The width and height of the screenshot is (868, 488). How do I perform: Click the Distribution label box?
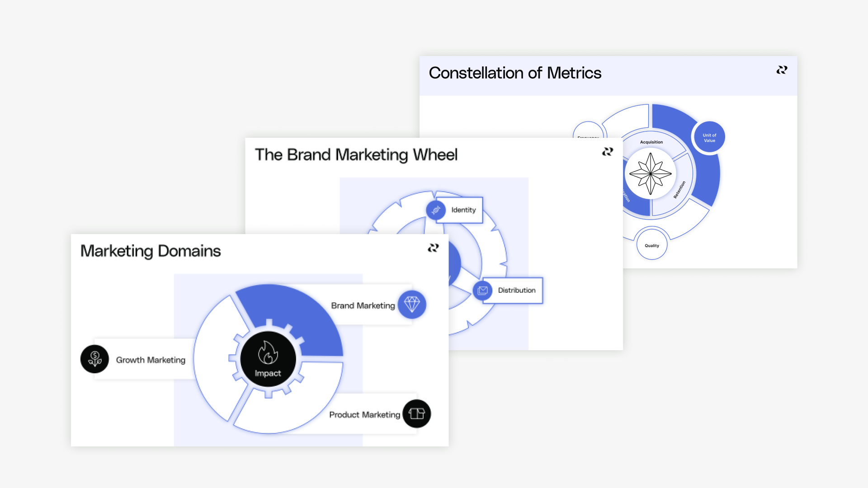(513, 291)
